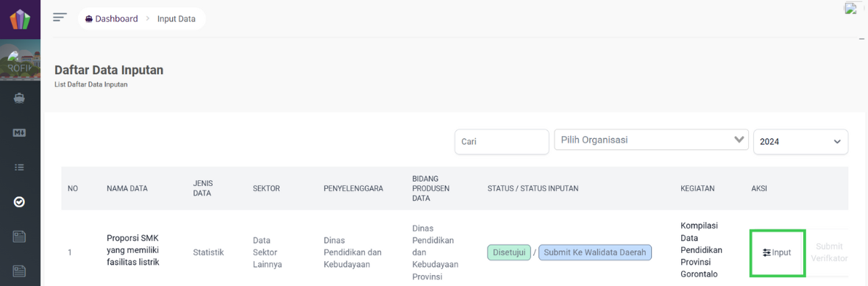The image size is (868, 286).
Task: Click the NAMA DATA column header
Action: pos(127,188)
